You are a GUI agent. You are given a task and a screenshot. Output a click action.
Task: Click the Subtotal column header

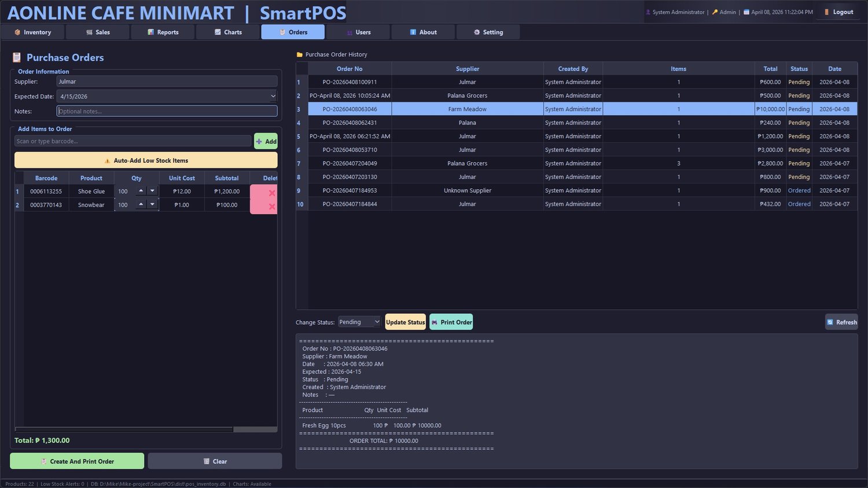(x=227, y=178)
